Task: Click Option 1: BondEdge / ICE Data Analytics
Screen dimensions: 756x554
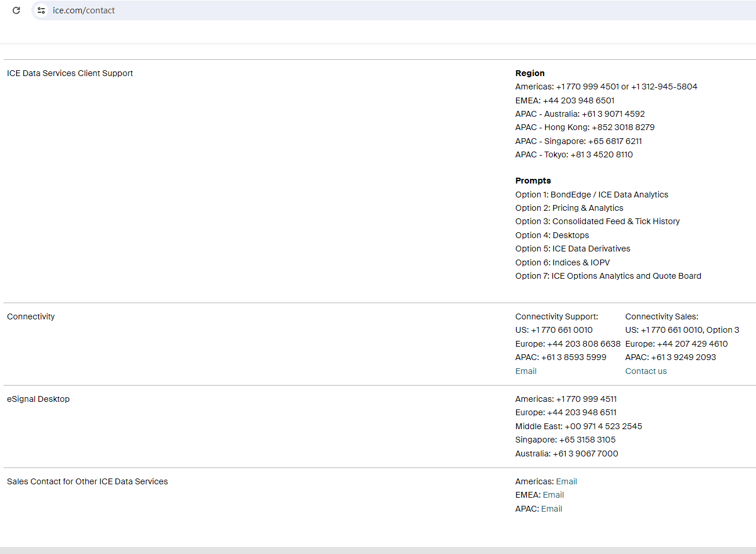Action: (591, 195)
